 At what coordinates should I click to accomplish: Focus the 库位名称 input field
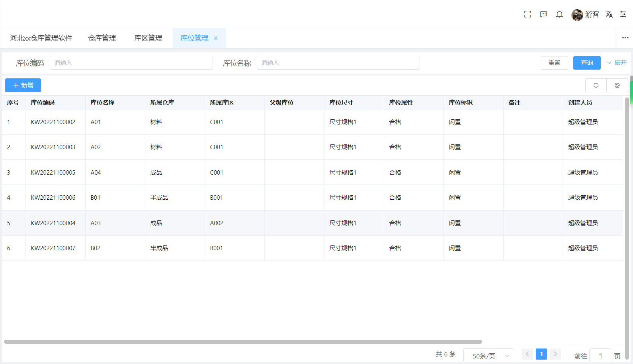338,63
